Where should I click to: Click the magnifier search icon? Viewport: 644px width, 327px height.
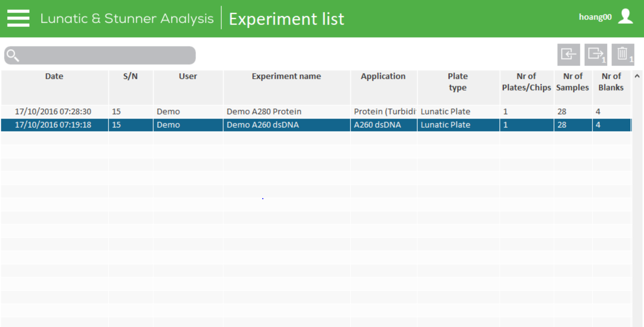(x=13, y=55)
